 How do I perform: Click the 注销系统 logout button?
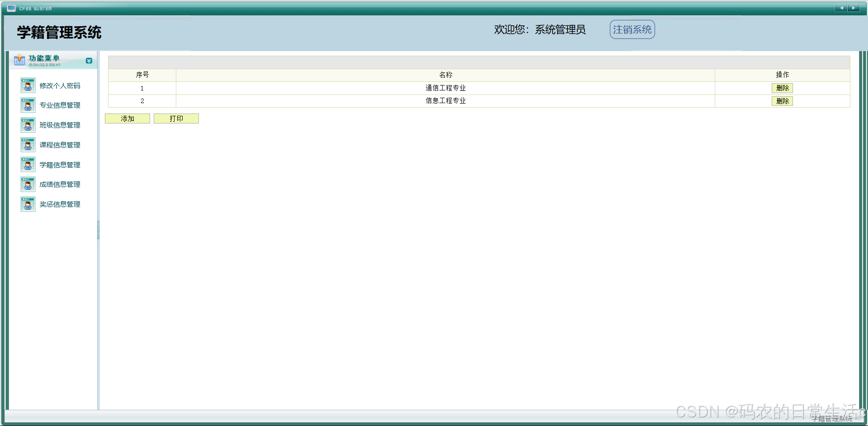tap(632, 29)
